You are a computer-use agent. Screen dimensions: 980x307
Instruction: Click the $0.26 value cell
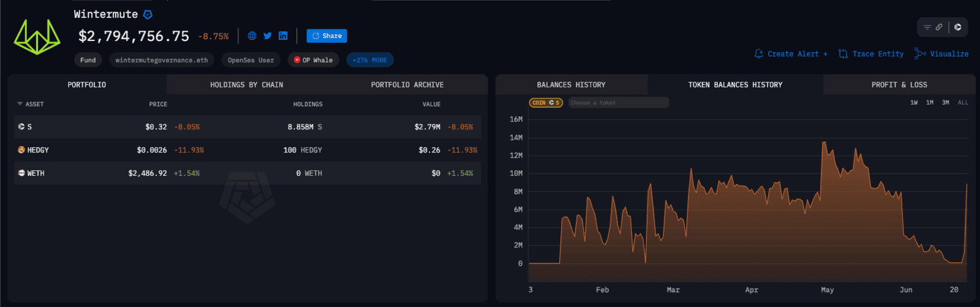(x=429, y=150)
